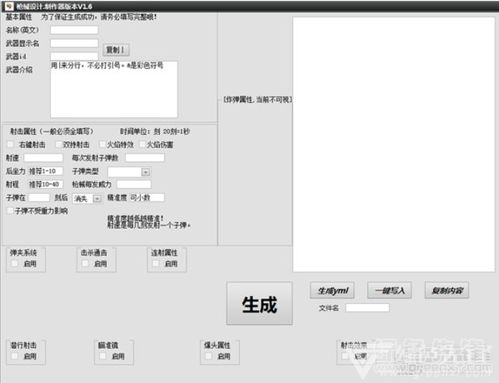The image size is (499, 383).
Task: Focus the 枪械每发威力 input field
Action: pyautogui.click(x=134, y=184)
